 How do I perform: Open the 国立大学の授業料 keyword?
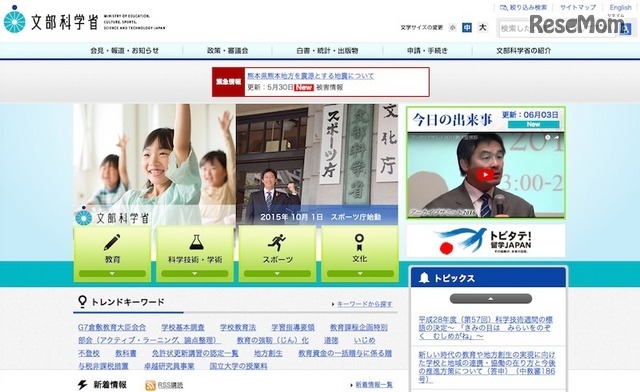[239, 367]
